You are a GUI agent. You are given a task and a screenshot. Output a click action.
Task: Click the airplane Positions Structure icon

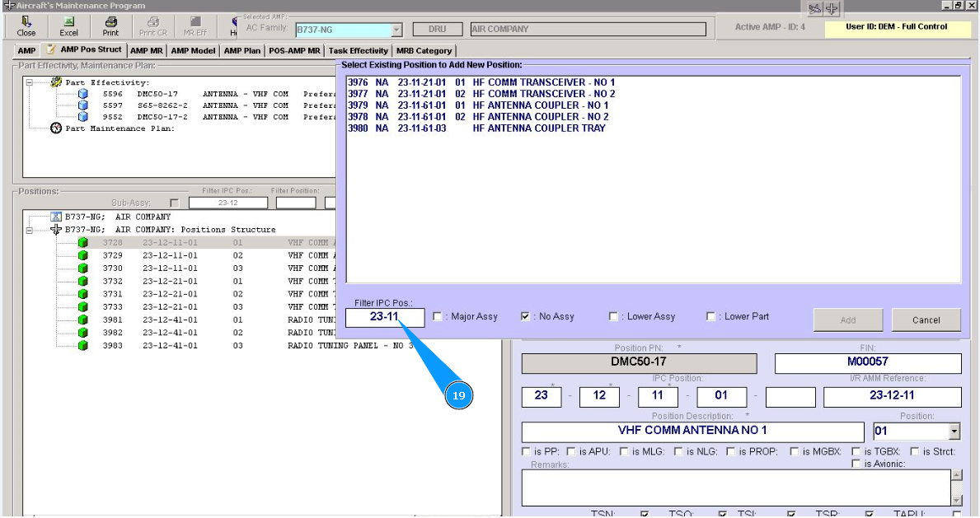[56, 230]
